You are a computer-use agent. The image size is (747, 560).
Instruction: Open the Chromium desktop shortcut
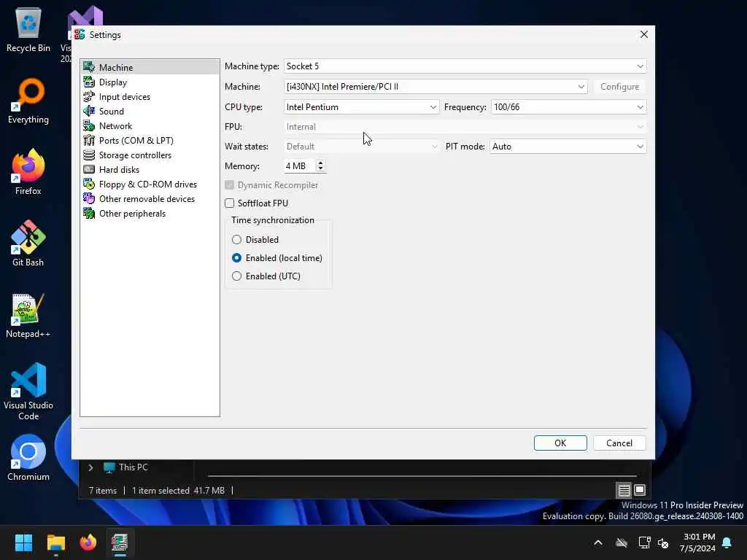[x=28, y=458]
